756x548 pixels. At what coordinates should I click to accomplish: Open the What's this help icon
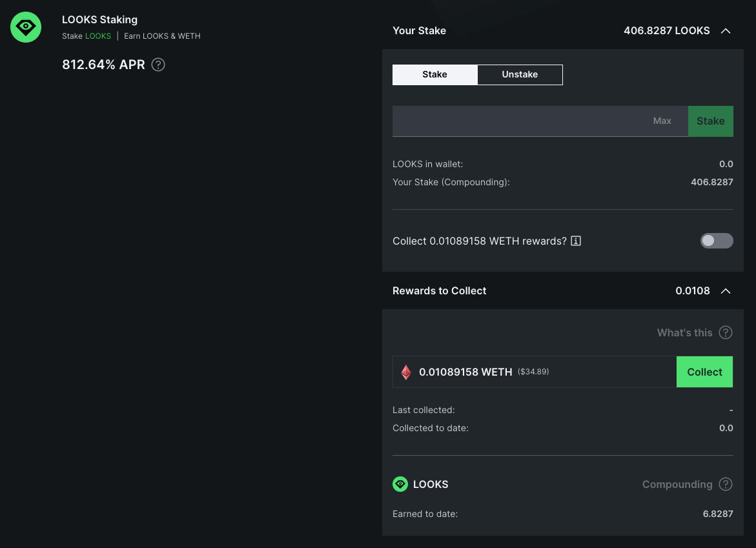point(726,332)
